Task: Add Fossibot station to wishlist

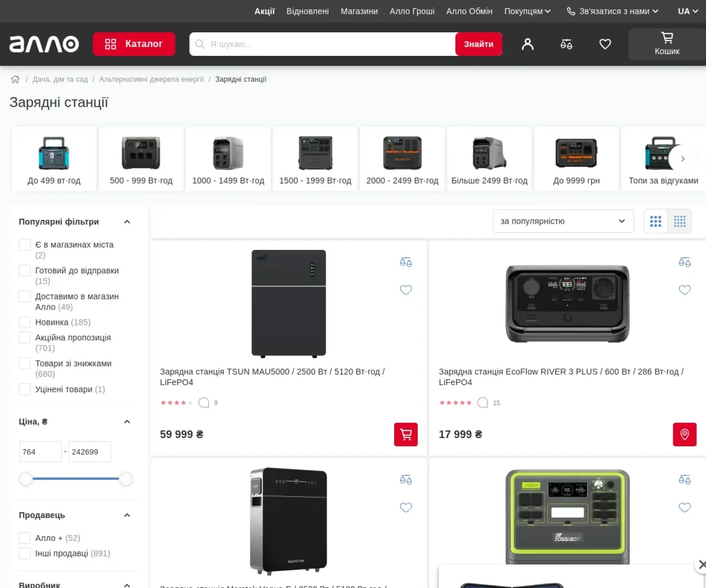Action: pos(684,508)
